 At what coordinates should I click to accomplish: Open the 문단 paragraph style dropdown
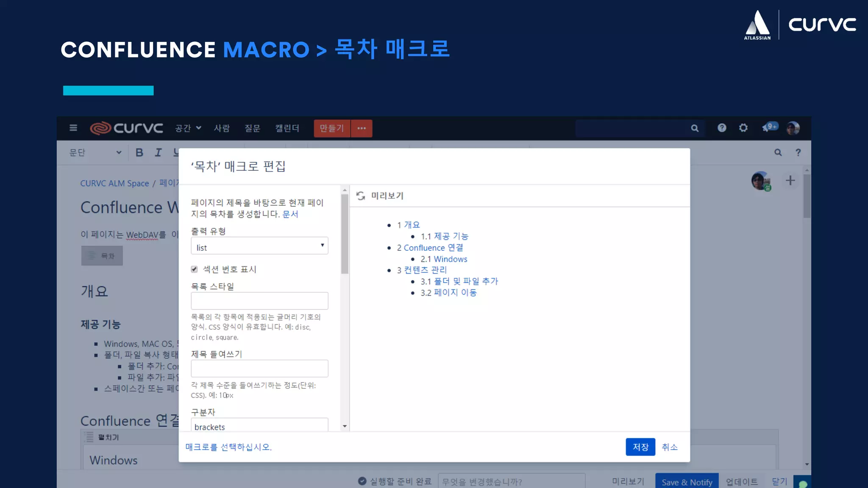pos(95,152)
